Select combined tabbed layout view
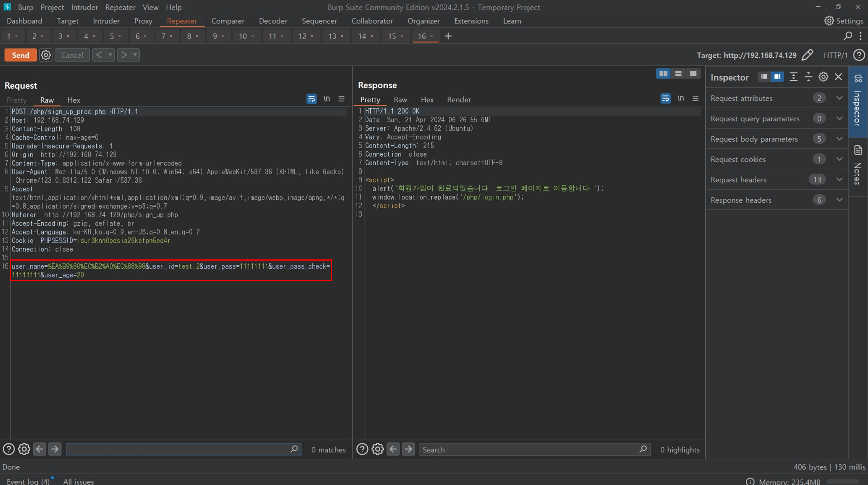This screenshot has height=485, width=868. pos(693,74)
